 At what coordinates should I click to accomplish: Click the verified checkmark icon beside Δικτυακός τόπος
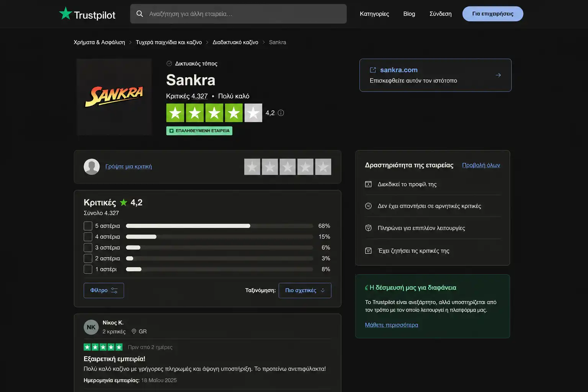[x=169, y=64]
